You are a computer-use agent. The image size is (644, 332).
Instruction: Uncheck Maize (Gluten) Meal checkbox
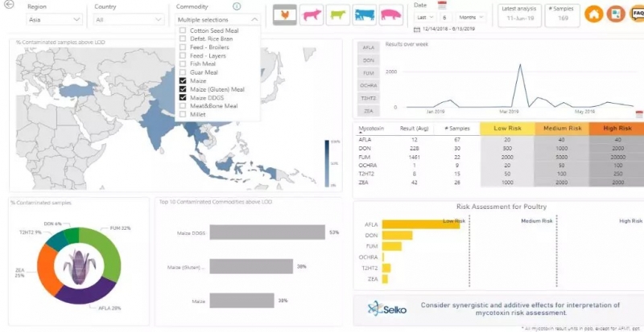pyautogui.click(x=183, y=89)
